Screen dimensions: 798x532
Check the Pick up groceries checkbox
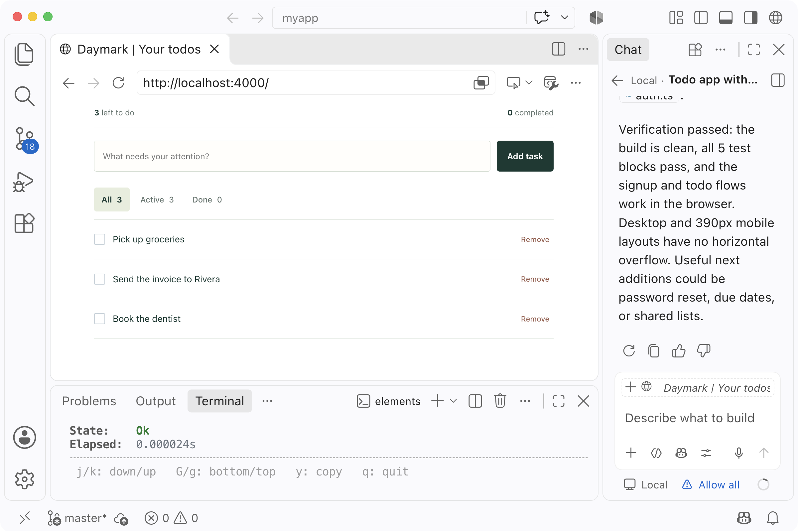99,239
